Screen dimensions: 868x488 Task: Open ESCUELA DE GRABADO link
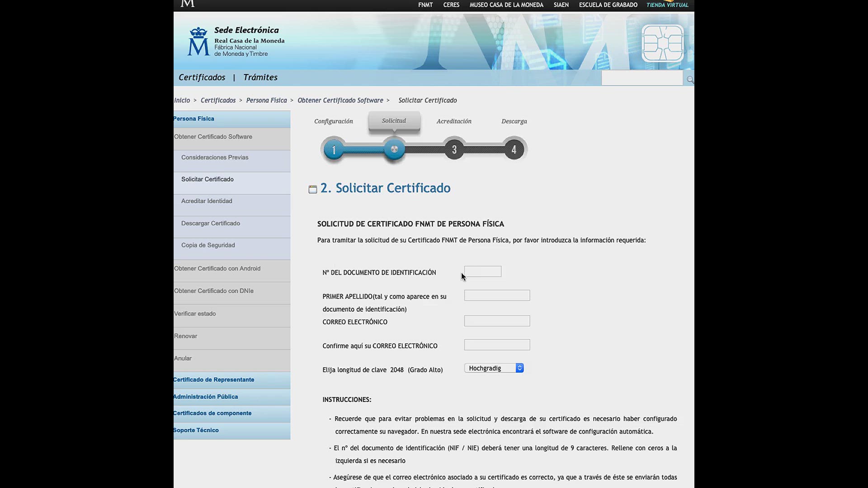coord(608,5)
